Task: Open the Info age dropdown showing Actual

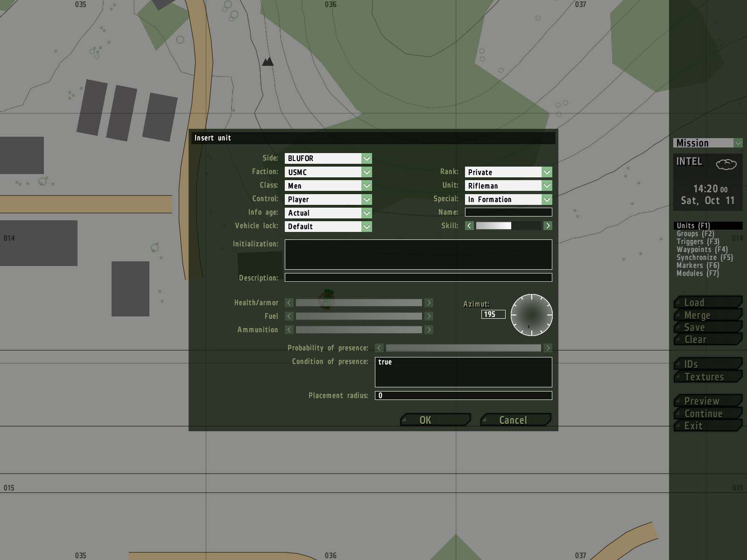Action: coord(328,213)
